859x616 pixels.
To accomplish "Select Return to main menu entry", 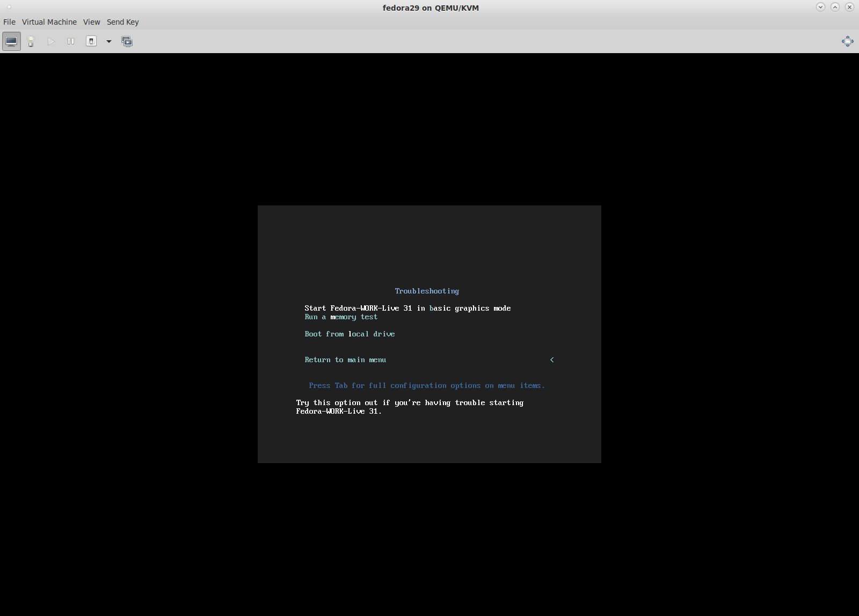I will click(x=345, y=360).
